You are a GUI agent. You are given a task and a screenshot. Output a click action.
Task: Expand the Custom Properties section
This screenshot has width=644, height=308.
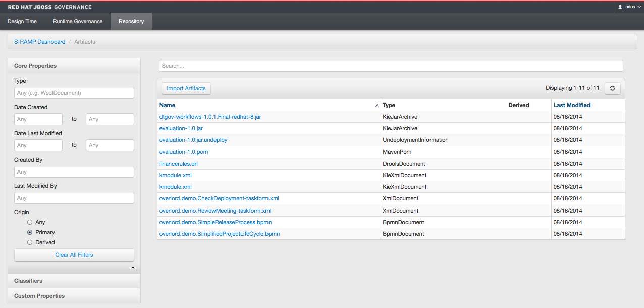click(x=74, y=296)
